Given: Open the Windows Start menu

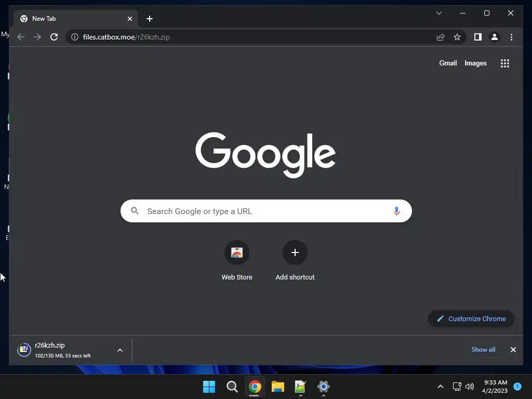Looking at the screenshot, I should [x=209, y=387].
